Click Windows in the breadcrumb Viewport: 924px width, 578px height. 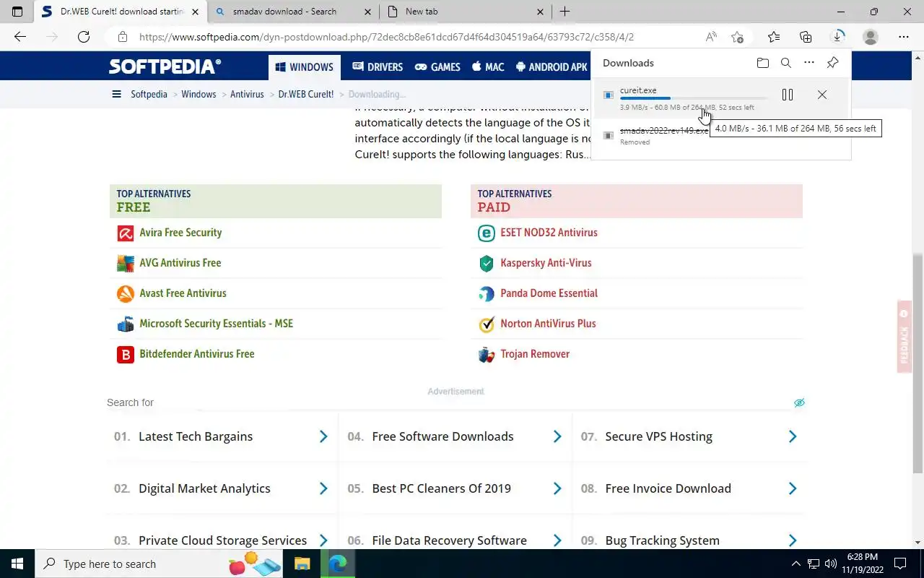tap(199, 94)
